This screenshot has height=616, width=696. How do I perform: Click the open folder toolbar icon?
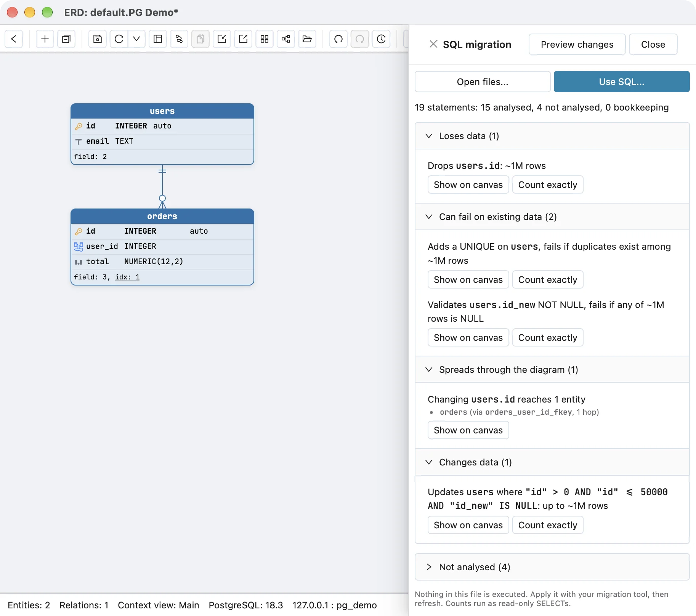307,39
